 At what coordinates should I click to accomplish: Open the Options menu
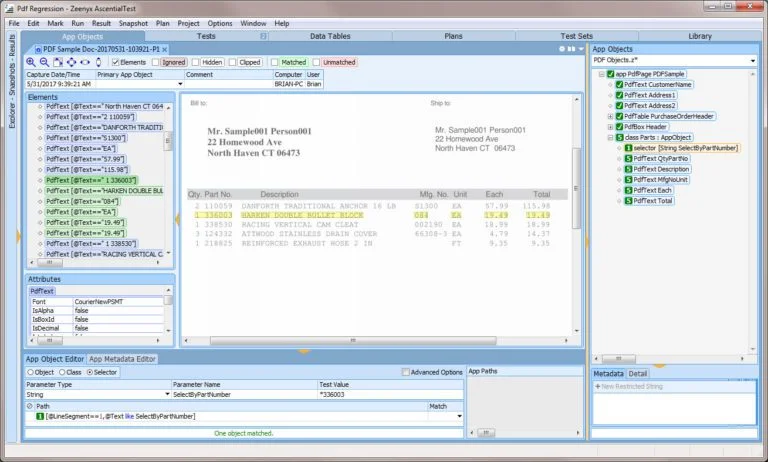coord(220,24)
